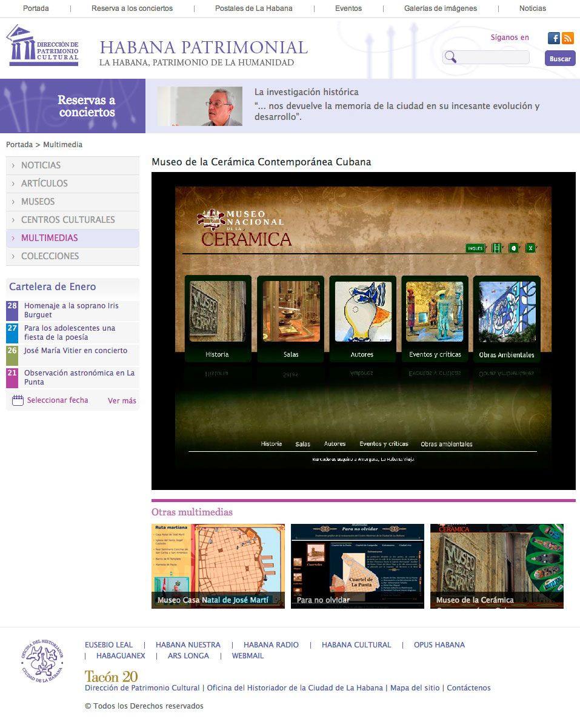Image resolution: width=580 pixels, height=728 pixels.
Task: Open HABANA NUESTRA footer link
Action: click(188, 645)
